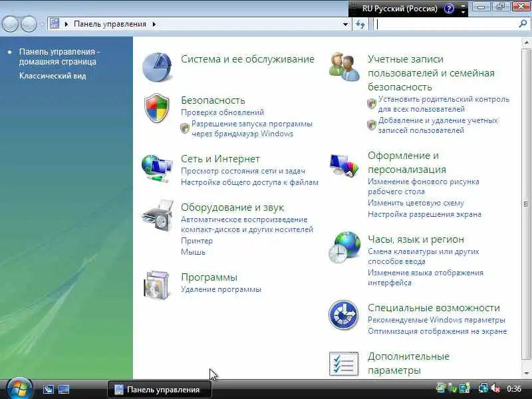Click Проверка обновлений link

[222, 112]
